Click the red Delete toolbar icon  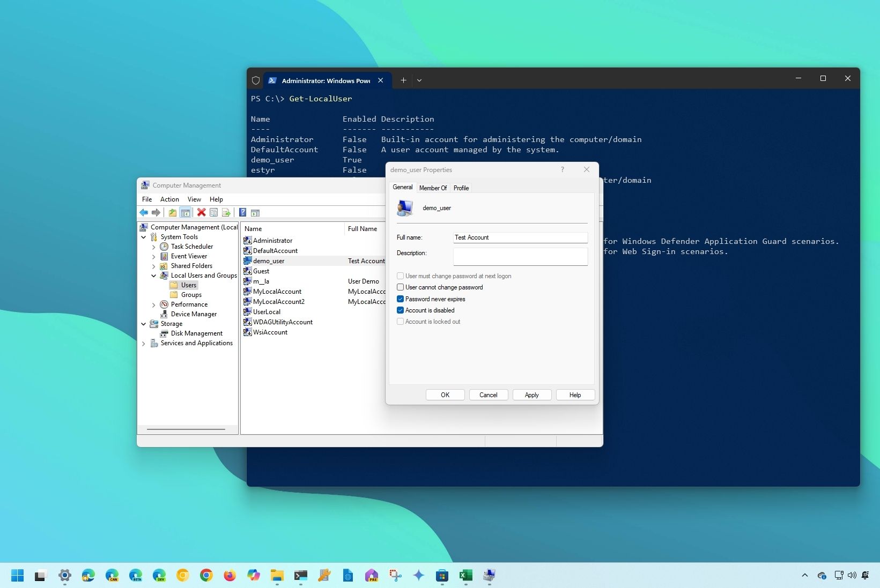[201, 213]
